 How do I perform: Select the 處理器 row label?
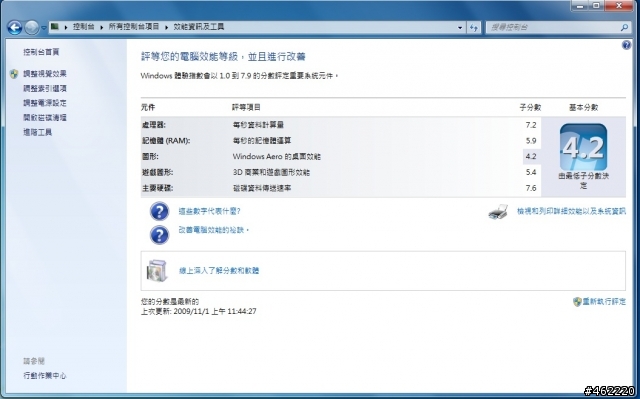[153, 125]
